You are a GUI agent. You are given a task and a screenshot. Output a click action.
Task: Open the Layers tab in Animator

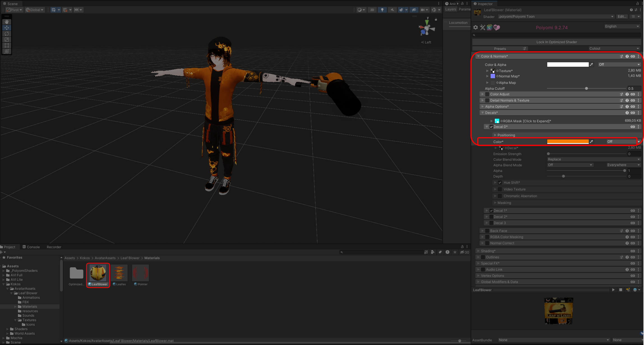pos(451,9)
